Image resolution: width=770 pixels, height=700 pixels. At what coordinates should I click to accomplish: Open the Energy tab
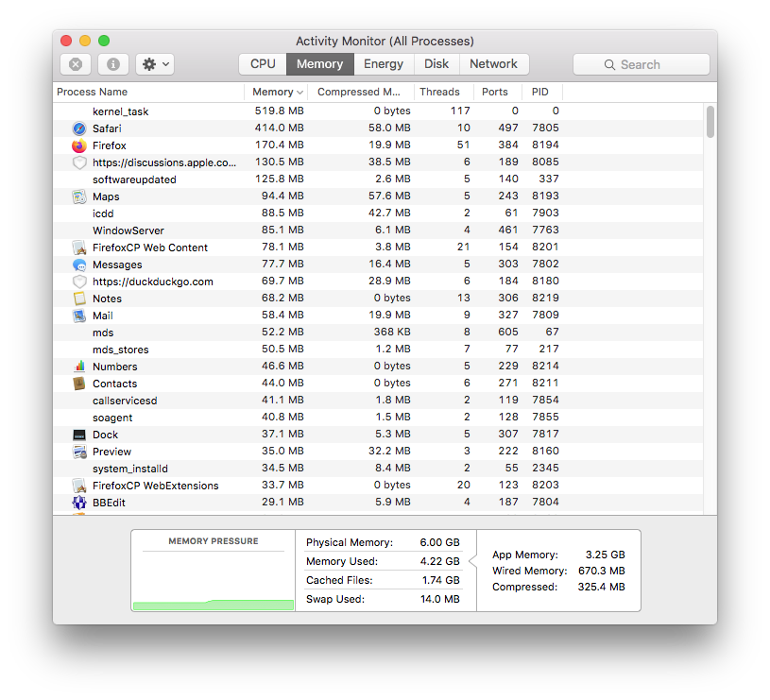pyautogui.click(x=384, y=64)
